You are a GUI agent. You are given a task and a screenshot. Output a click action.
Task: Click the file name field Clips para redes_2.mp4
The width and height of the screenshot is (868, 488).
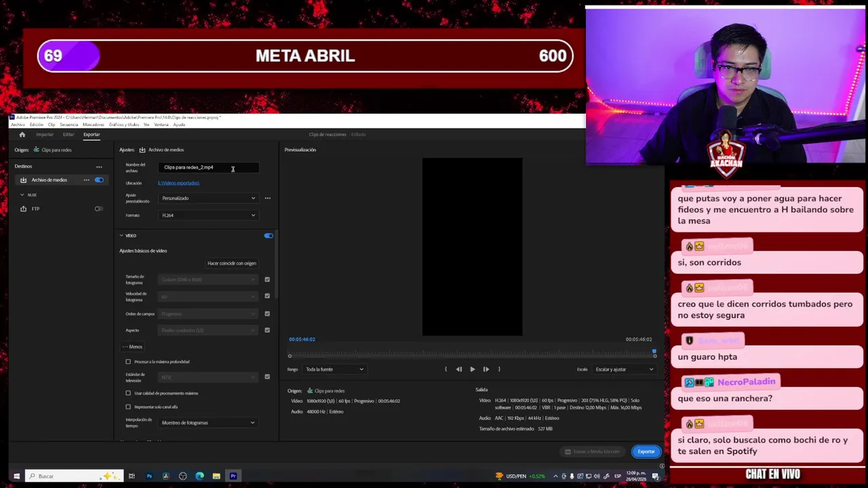pos(209,167)
